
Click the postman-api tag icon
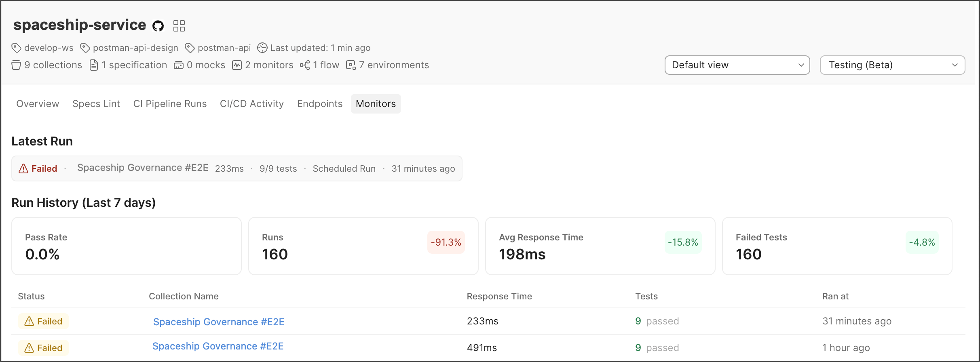(x=190, y=48)
